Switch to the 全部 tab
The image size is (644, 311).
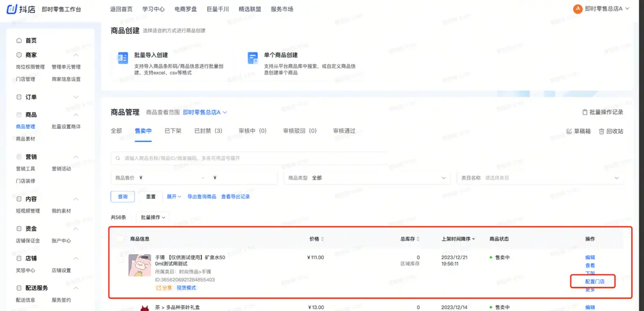click(116, 131)
